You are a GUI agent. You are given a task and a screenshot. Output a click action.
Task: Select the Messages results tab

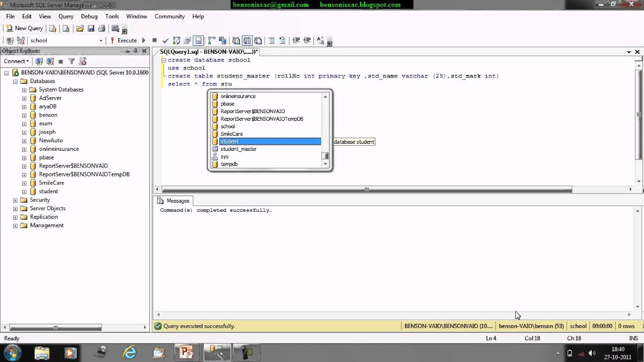coord(174,201)
